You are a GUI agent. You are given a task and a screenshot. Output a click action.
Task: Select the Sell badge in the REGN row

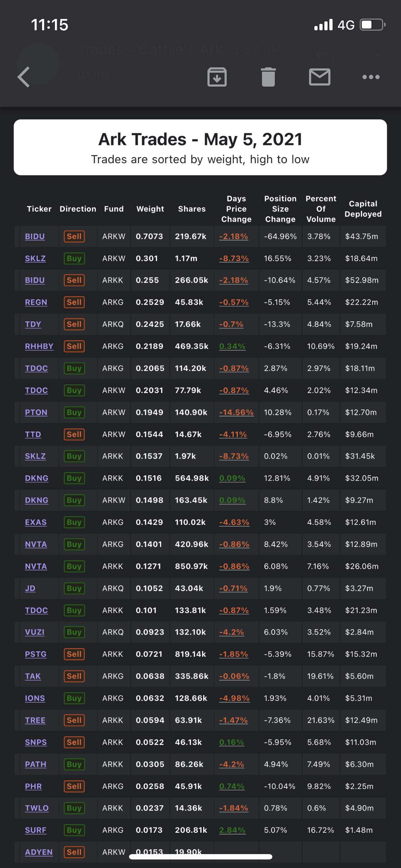(x=74, y=303)
